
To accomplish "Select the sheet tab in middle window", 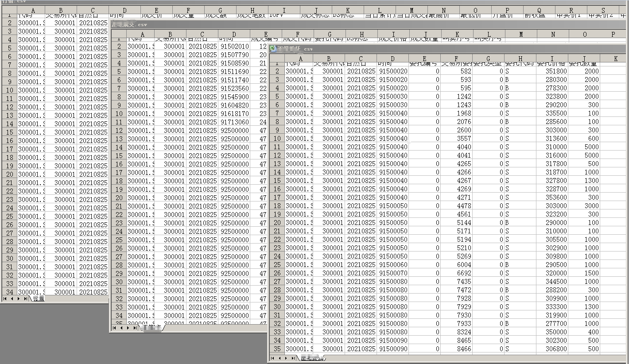I will click(x=151, y=328).
